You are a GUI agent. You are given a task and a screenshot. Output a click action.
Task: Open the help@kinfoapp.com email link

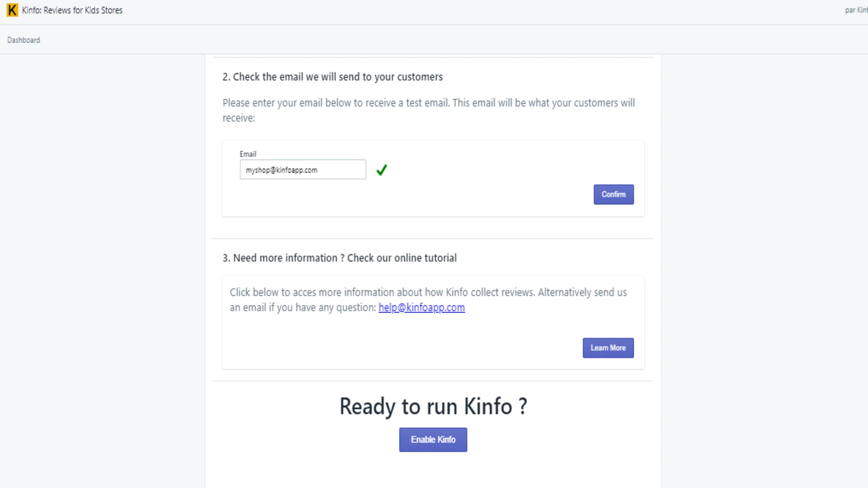(x=422, y=307)
